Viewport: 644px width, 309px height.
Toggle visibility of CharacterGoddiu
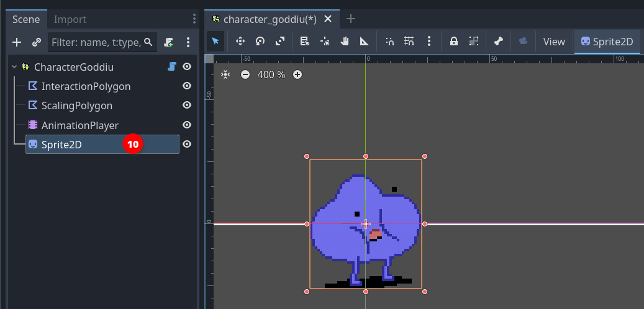[x=187, y=66]
